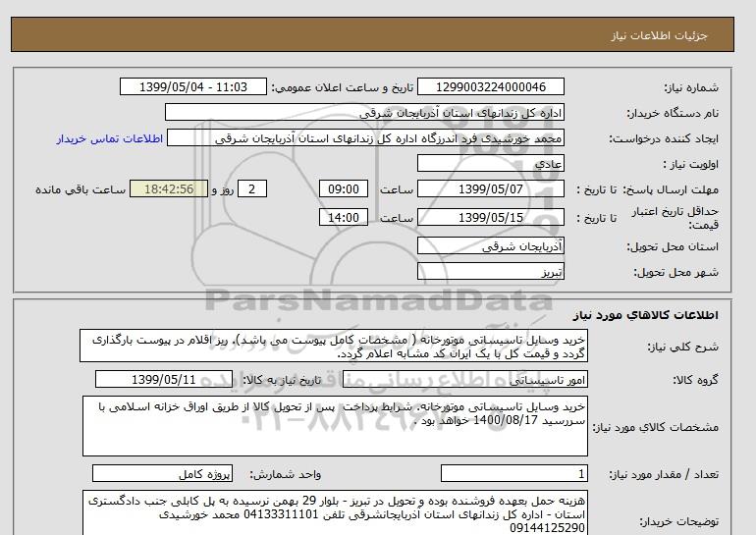Click the label تعداد / مقدار مورد نیاز

(x=664, y=475)
